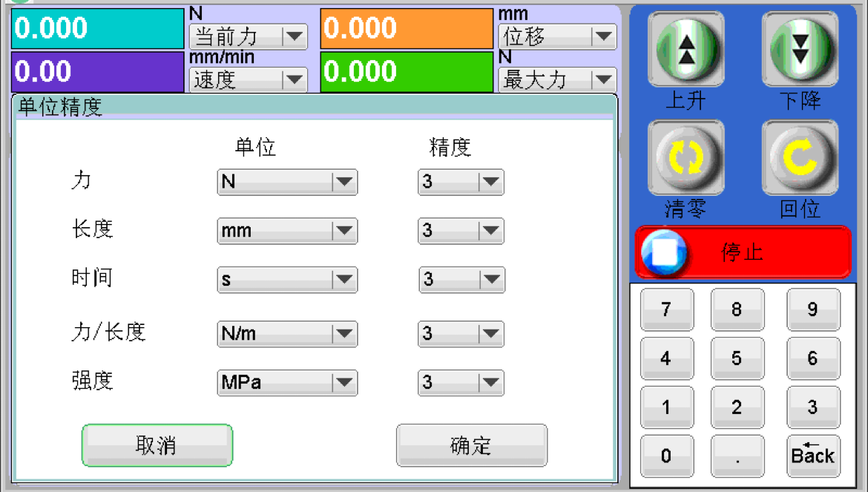Tap the Back backspace key
Screen dimensions: 868x492
(x=812, y=456)
